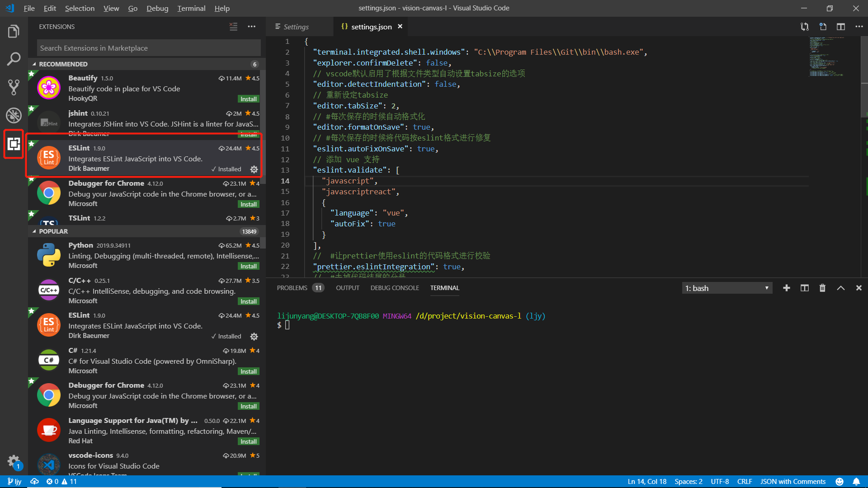868x488 pixels.
Task: Open the View menu
Action: tap(111, 8)
